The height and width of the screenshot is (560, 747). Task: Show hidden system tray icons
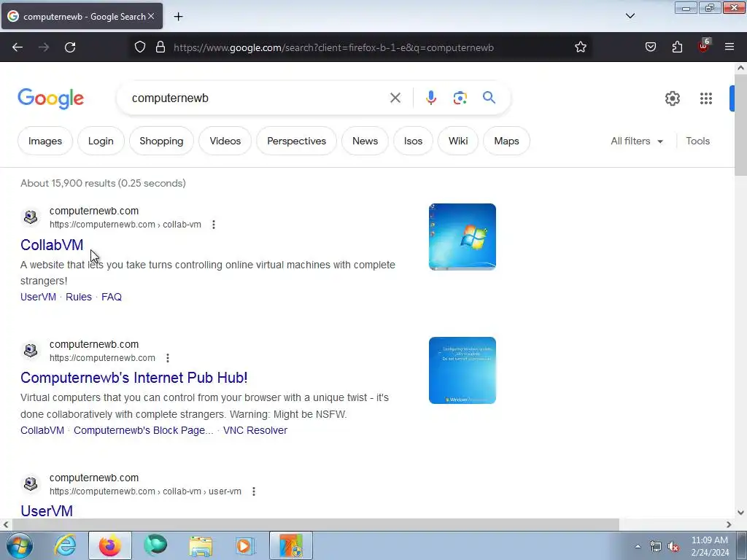coord(638,547)
